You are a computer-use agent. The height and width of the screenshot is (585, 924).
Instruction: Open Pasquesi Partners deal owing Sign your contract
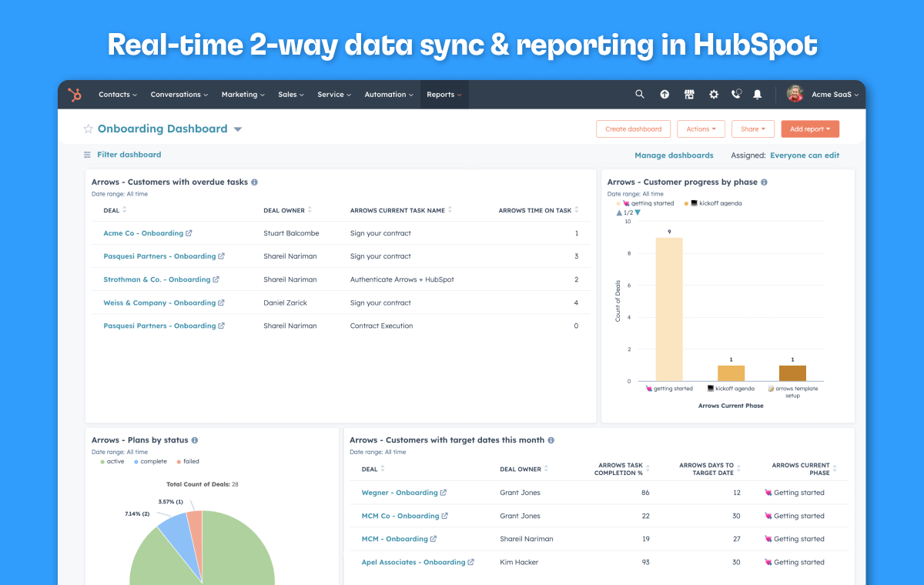point(159,256)
